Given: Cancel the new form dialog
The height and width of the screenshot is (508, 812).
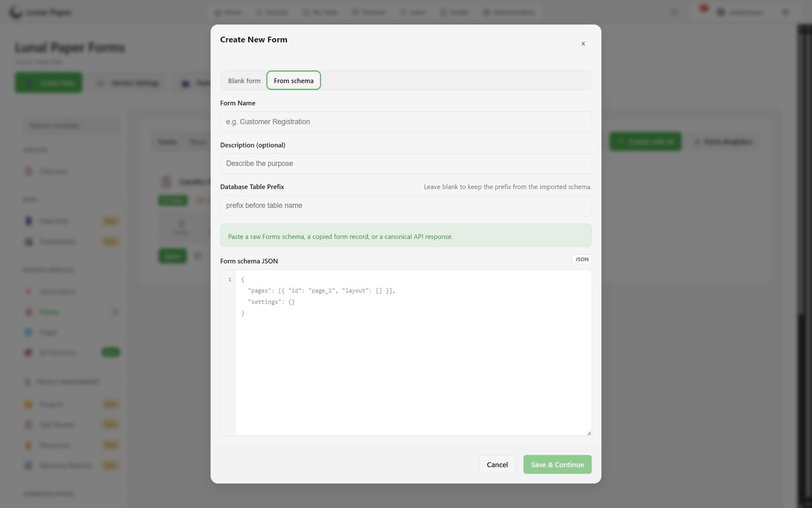Looking at the screenshot, I should click(497, 465).
